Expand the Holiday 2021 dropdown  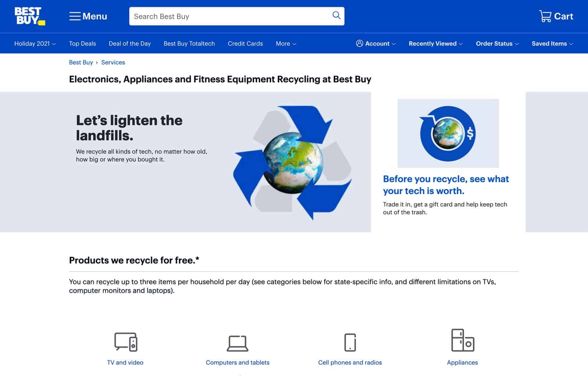[x=35, y=43]
